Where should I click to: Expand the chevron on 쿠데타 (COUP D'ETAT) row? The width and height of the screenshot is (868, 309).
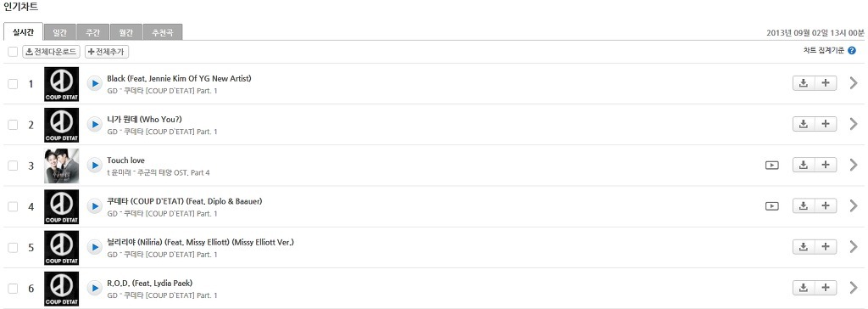point(853,206)
